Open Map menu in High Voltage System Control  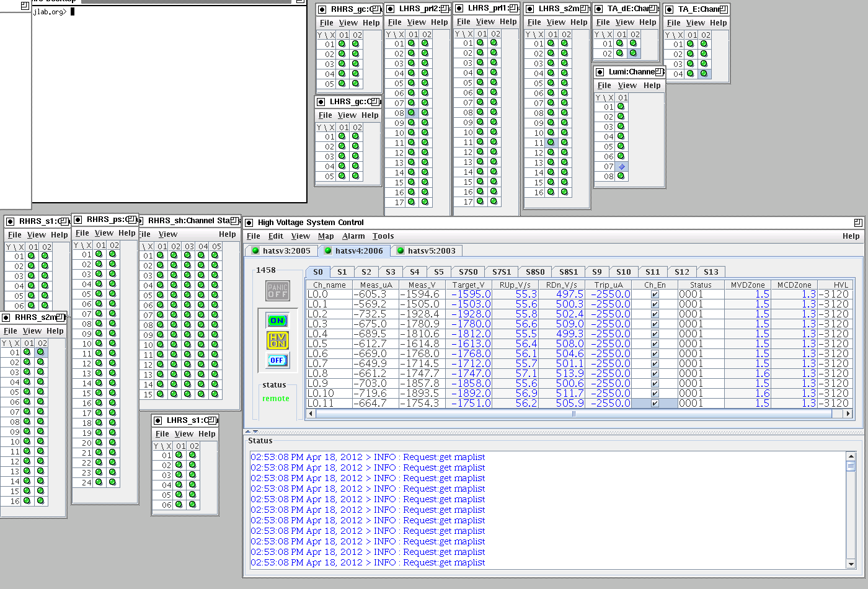click(326, 236)
